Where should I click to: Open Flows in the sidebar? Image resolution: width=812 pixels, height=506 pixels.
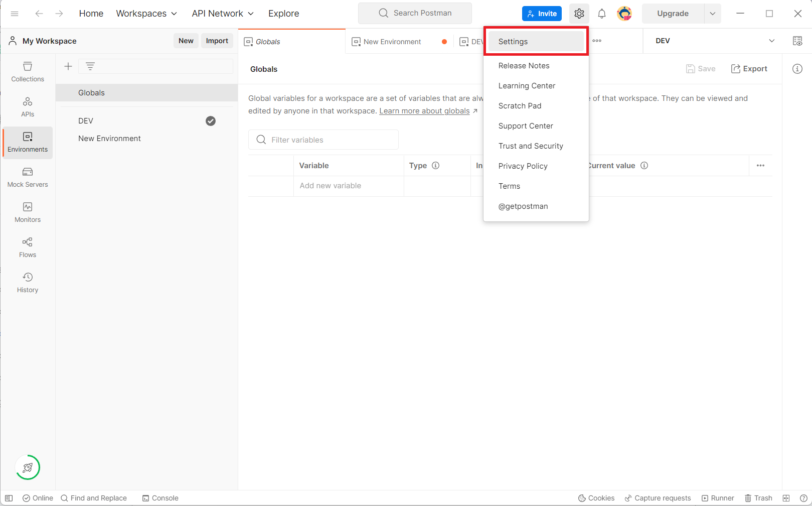click(x=28, y=248)
